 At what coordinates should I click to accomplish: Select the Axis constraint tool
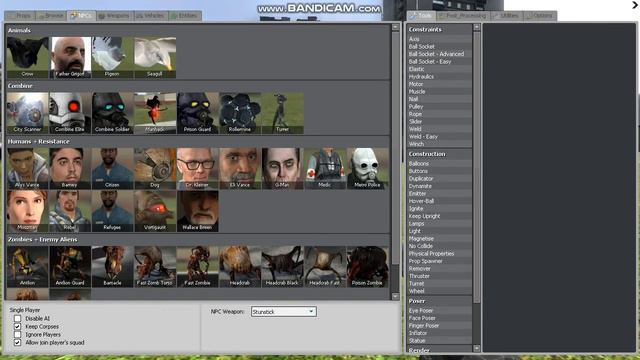(440, 39)
